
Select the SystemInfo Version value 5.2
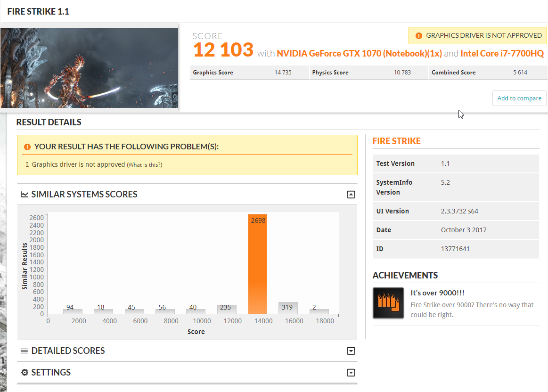coord(445,183)
